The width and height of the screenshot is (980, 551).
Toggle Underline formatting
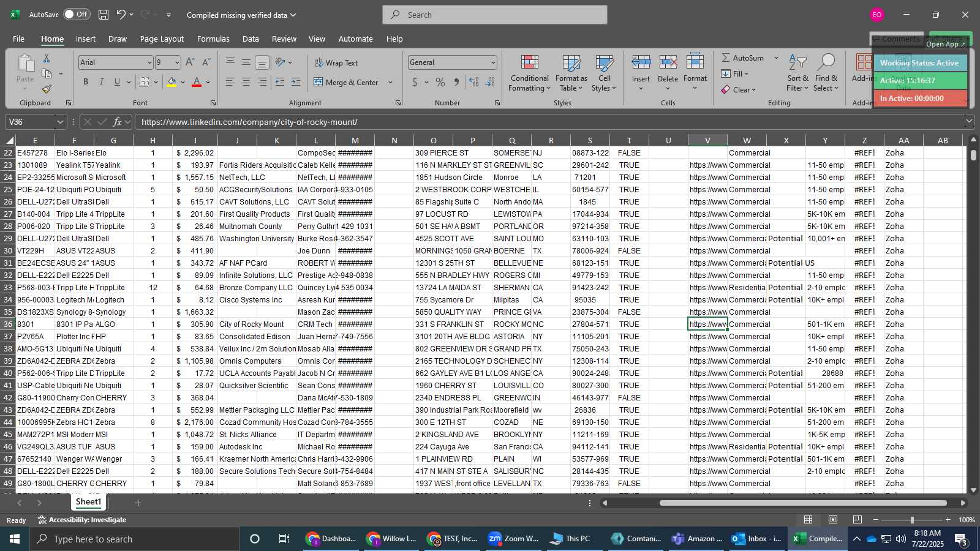coord(117,82)
